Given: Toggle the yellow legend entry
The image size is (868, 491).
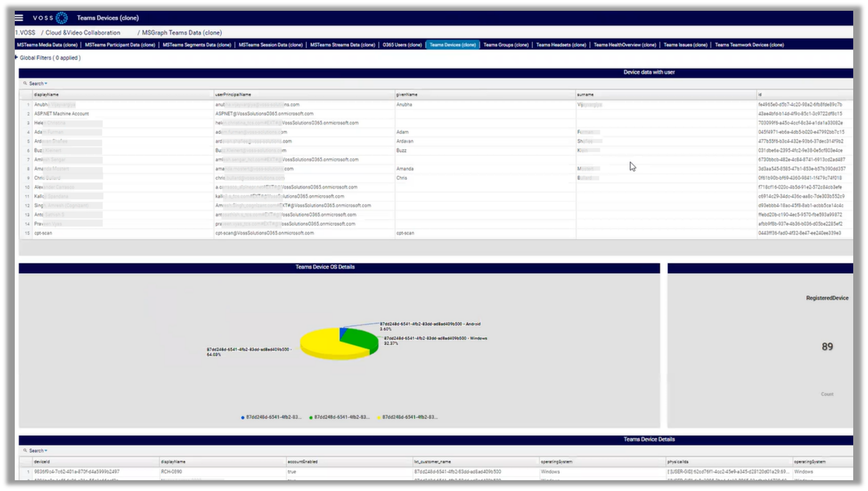Looking at the screenshot, I should click(x=408, y=417).
